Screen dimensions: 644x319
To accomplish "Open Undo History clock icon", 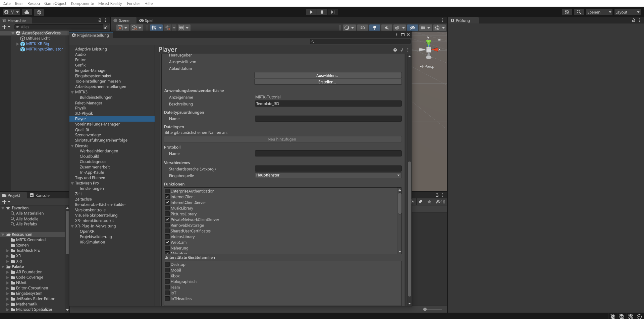I will [x=567, y=12].
